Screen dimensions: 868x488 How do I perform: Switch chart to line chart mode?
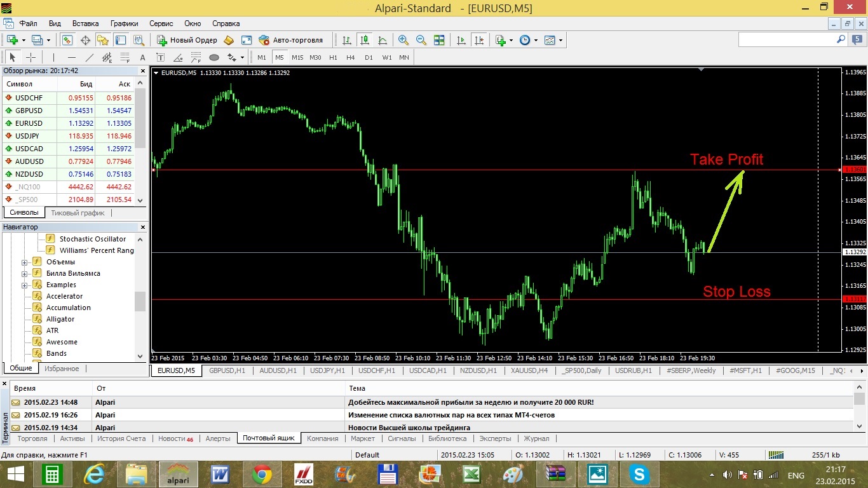click(x=383, y=40)
